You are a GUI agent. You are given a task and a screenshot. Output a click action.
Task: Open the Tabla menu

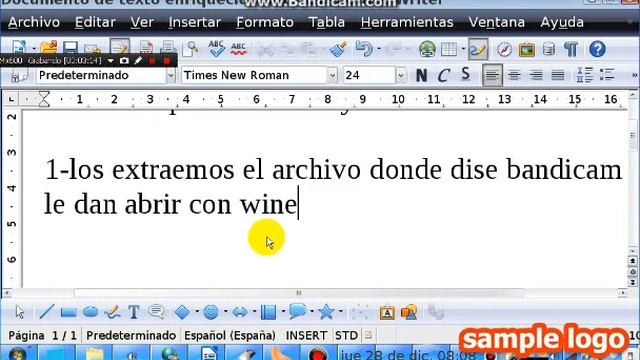[327, 22]
